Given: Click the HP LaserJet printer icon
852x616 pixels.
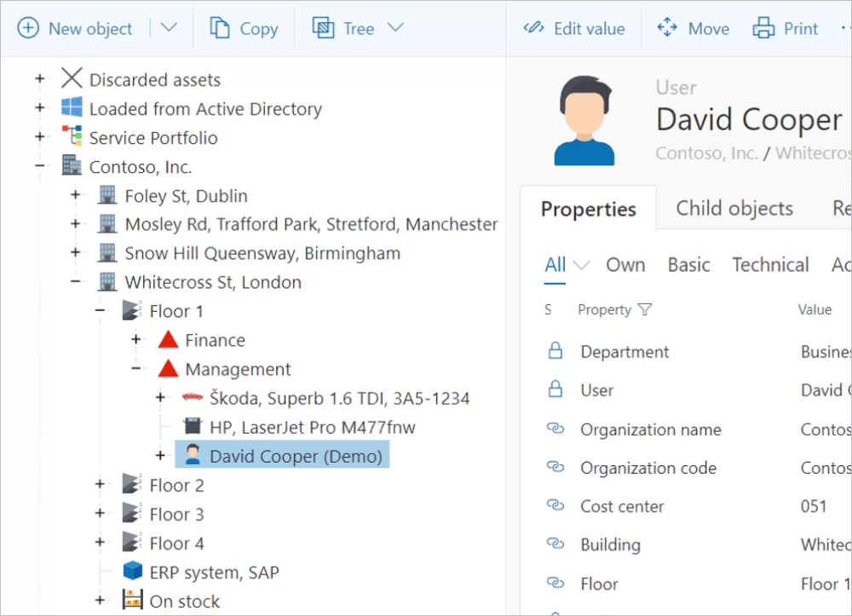Looking at the screenshot, I should click(192, 427).
